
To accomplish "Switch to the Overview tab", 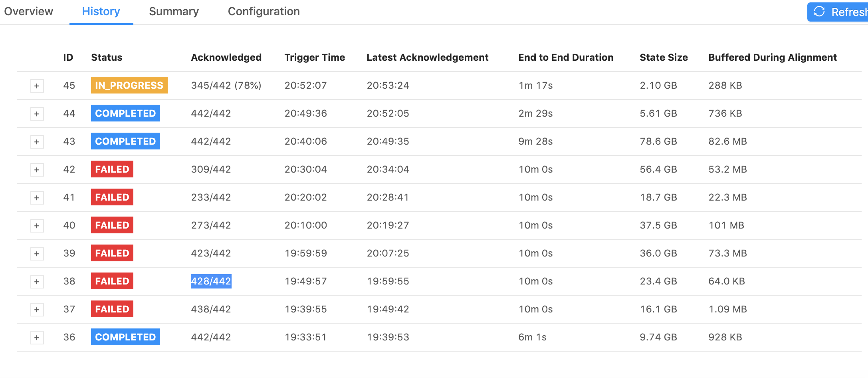I will [28, 12].
